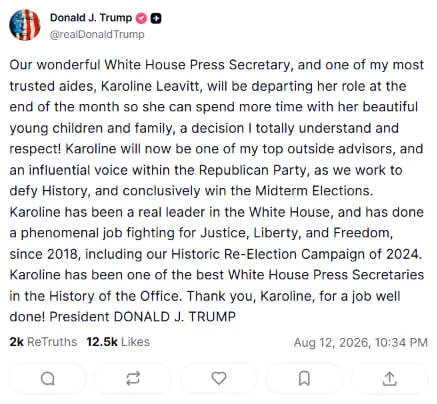Open the Aug 12, 2026 timestamp link
The height and width of the screenshot is (404, 437).
(x=360, y=343)
